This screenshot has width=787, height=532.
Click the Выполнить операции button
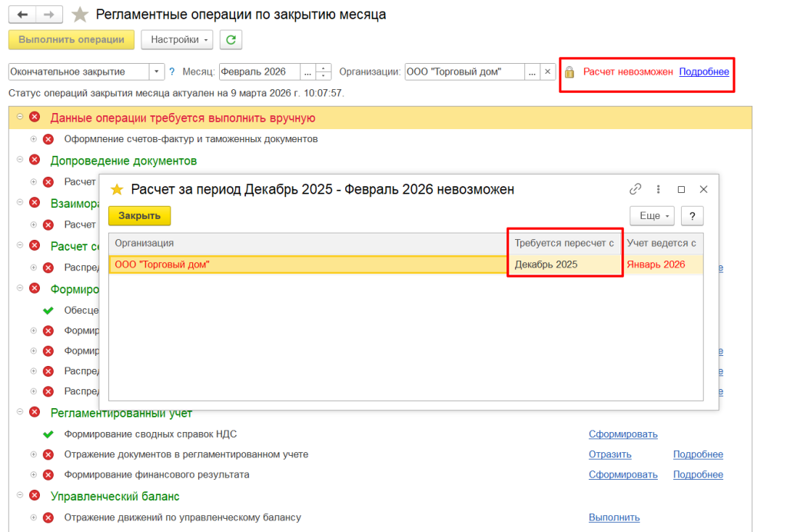(71, 39)
